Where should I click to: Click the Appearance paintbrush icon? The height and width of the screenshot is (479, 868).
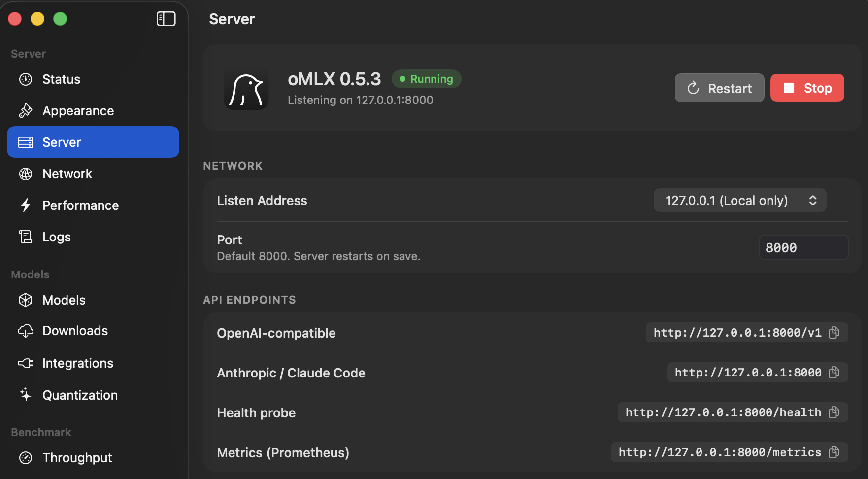coord(26,111)
